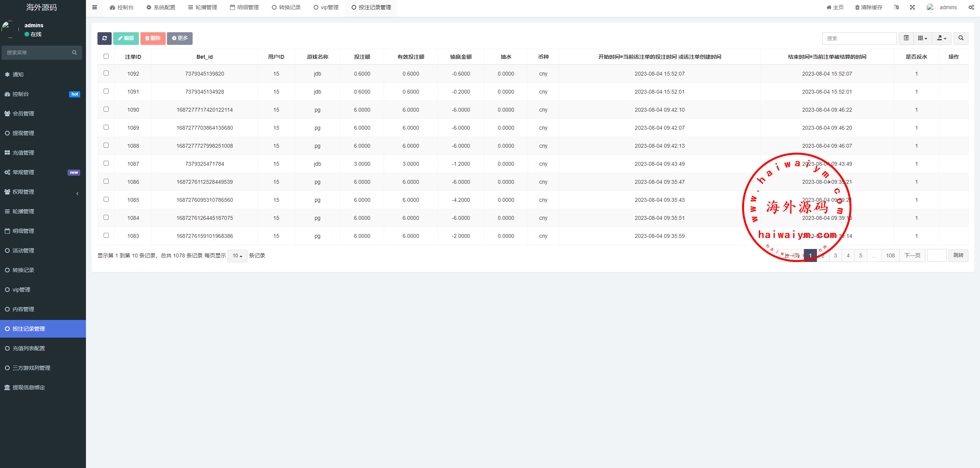
Task: Click the 编辑 button
Action: 126,38
